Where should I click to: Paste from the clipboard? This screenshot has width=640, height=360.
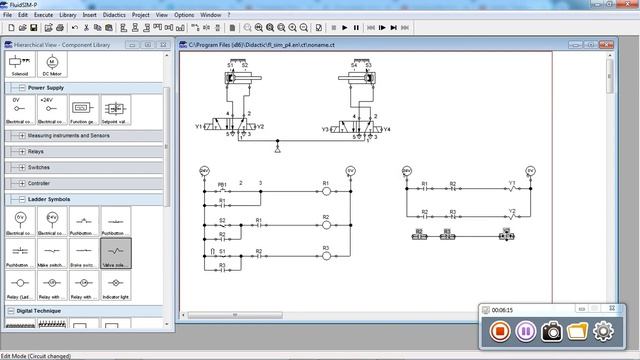pyautogui.click(x=109, y=28)
